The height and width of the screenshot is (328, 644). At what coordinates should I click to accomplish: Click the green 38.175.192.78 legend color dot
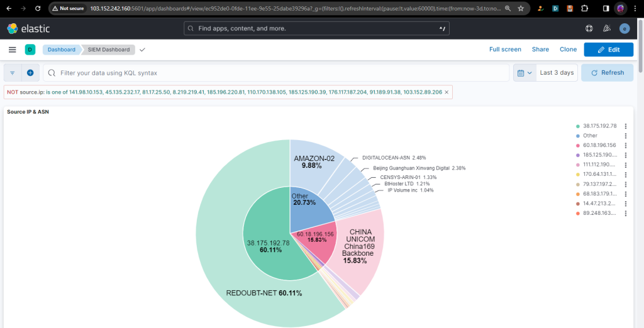coord(578,126)
